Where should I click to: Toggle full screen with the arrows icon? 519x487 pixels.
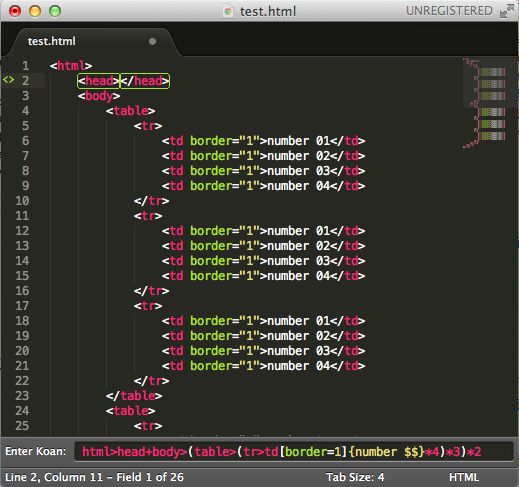[x=507, y=11]
